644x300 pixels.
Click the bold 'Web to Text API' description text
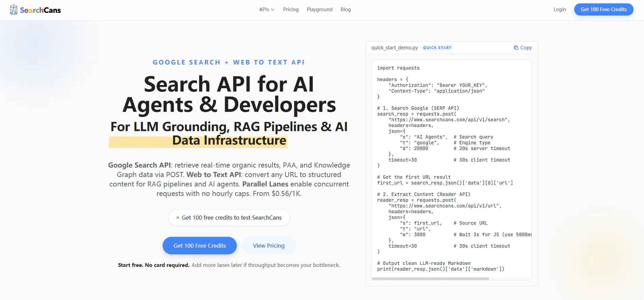214,175
